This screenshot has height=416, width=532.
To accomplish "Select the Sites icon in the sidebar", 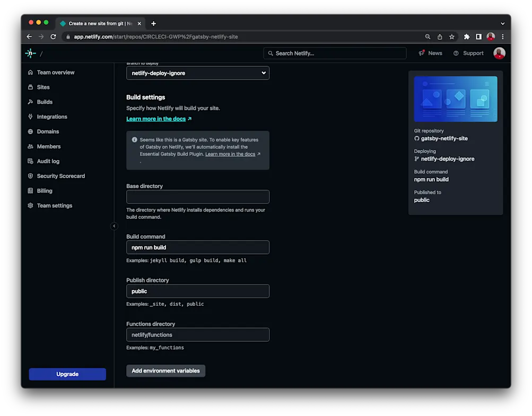I will tap(32, 87).
